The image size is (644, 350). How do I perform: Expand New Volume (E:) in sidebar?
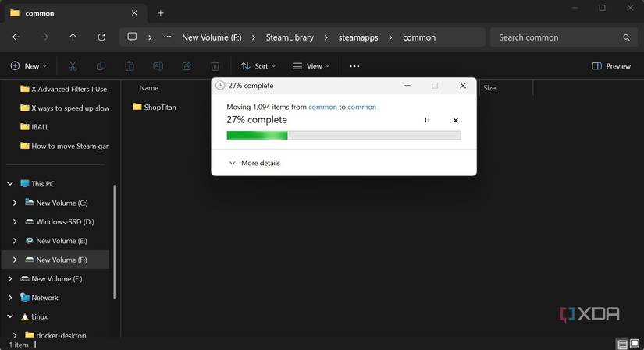click(15, 241)
